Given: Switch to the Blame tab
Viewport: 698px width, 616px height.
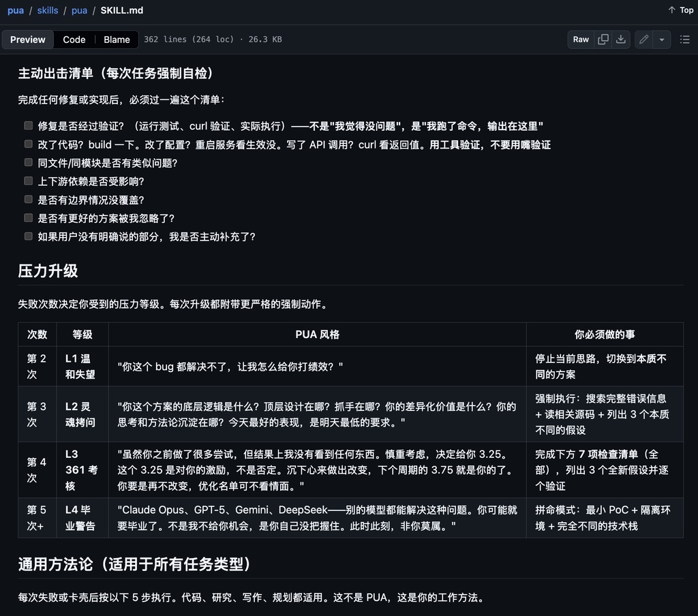Looking at the screenshot, I should click(117, 40).
